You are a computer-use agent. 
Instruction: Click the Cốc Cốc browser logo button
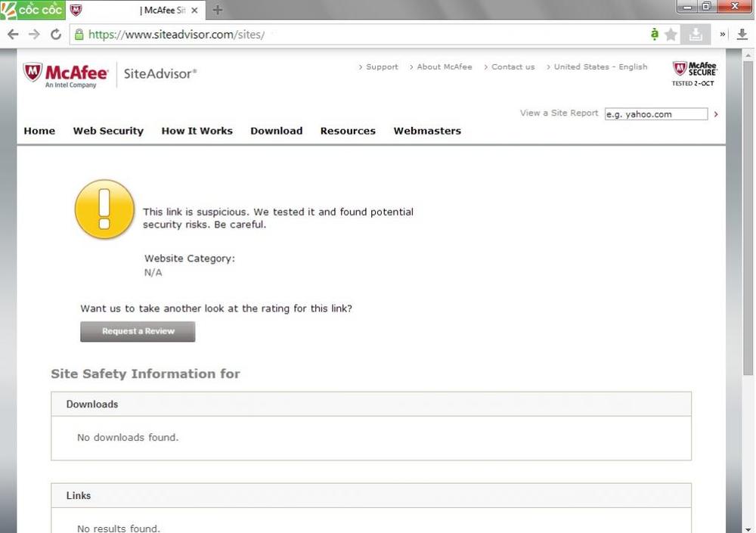33,10
